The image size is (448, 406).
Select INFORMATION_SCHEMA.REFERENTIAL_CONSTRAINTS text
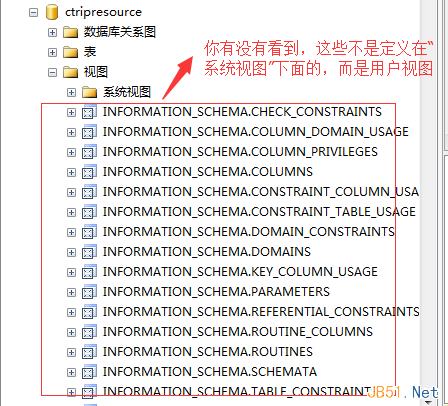[x=261, y=312]
